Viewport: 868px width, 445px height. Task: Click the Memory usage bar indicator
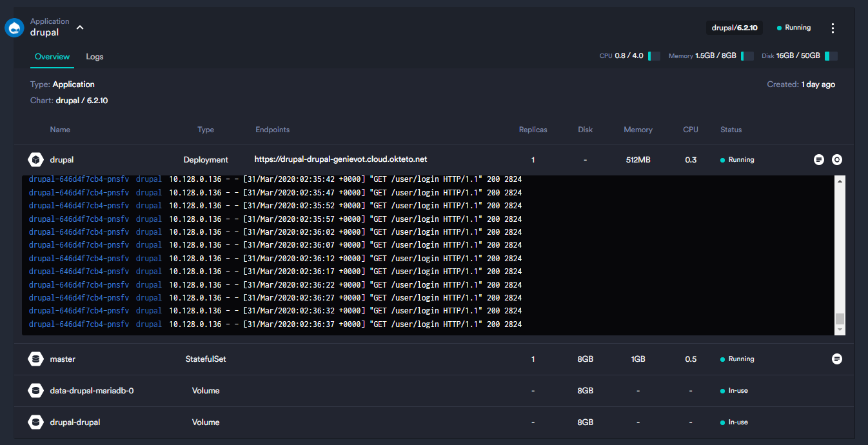click(x=747, y=56)
